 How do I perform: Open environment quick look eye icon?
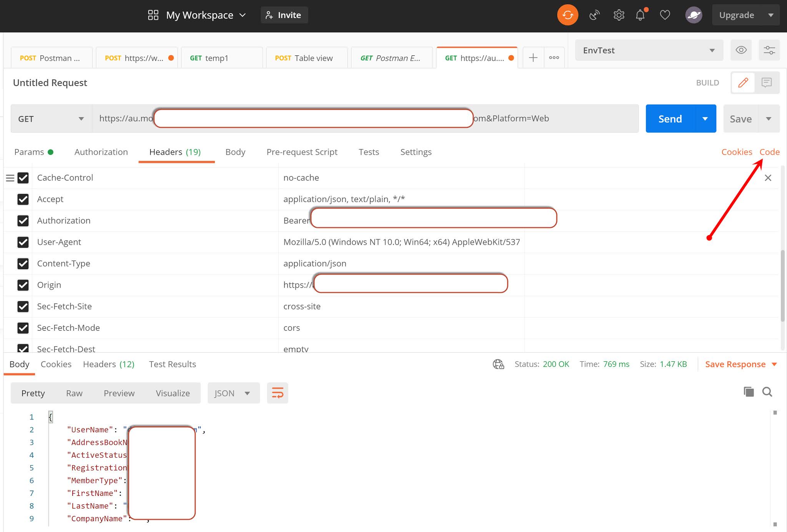(x=741, y=50)
